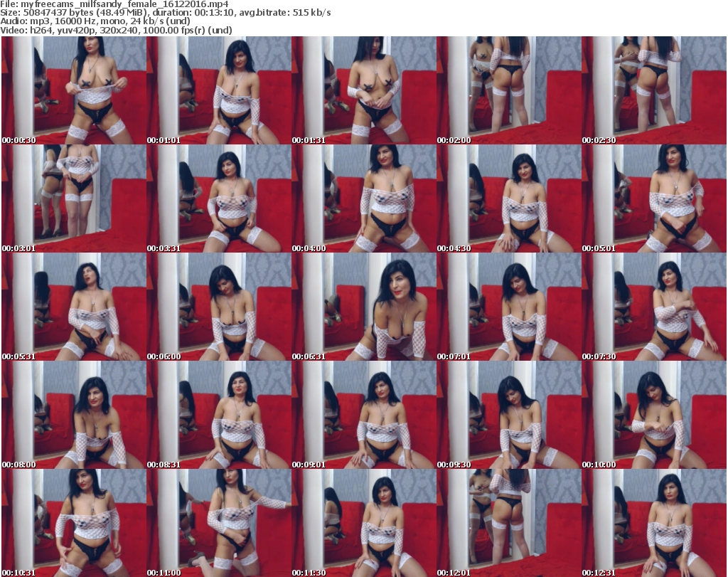728x577 pixels.
Task: Pick the contact-sheet frame at 00:05:31
Action: pyautogui.click(x=73, y=307)
